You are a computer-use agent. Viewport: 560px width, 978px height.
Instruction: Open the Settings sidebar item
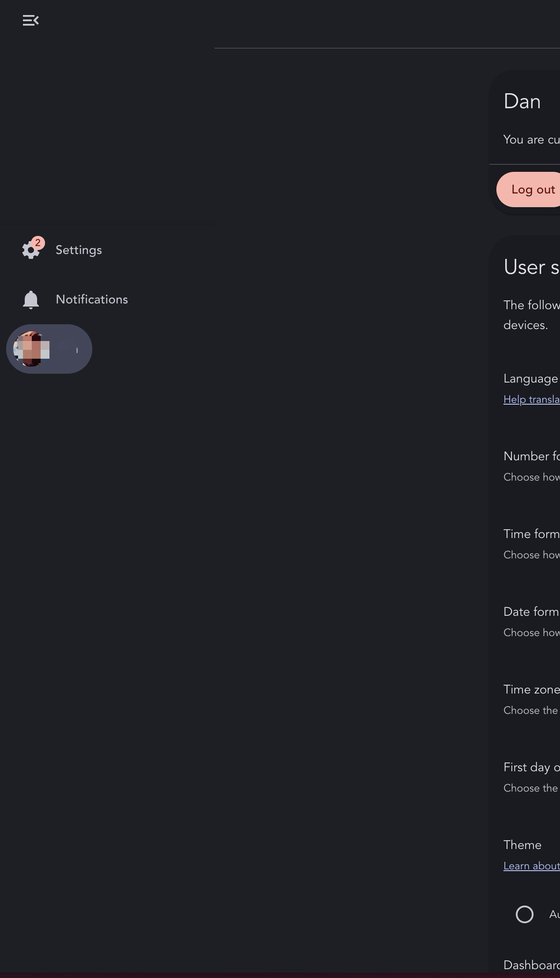pyautogui.click(x=79, y=250)
